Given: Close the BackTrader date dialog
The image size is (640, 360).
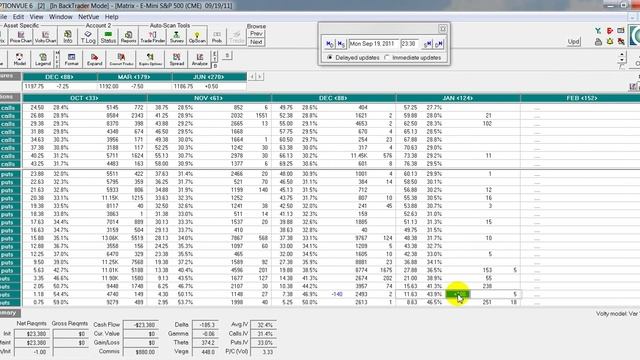Looking at the screenshot, I should point(442,29).
